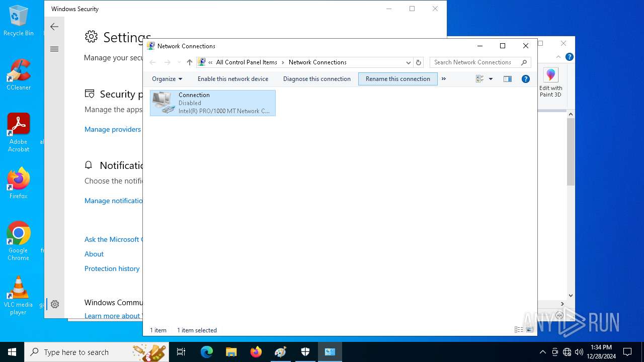The width and height of the screenshot is (644, 362).
Task: Click the search magnifier in Network Connections
Action: [524, 62]
